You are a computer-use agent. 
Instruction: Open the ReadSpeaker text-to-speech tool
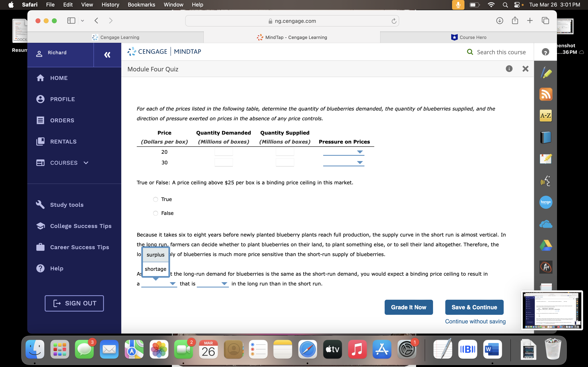point(546,181)
